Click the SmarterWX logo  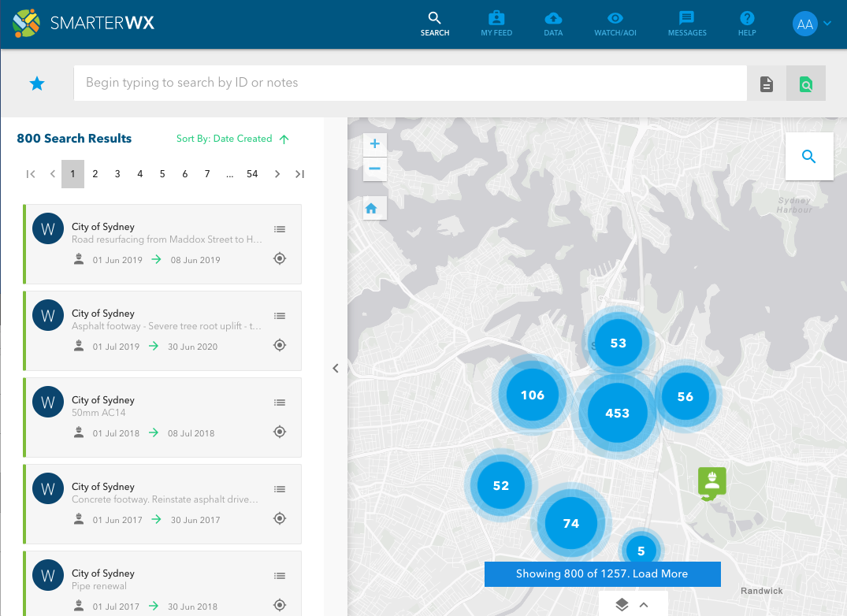pos(84,23)
